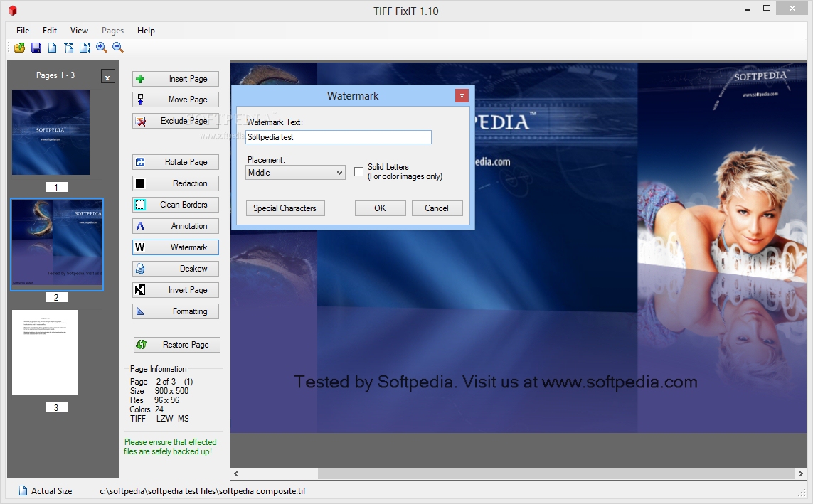
Task: Open the Edit menu
Action: pyautogui.click(x=50, y=31)
